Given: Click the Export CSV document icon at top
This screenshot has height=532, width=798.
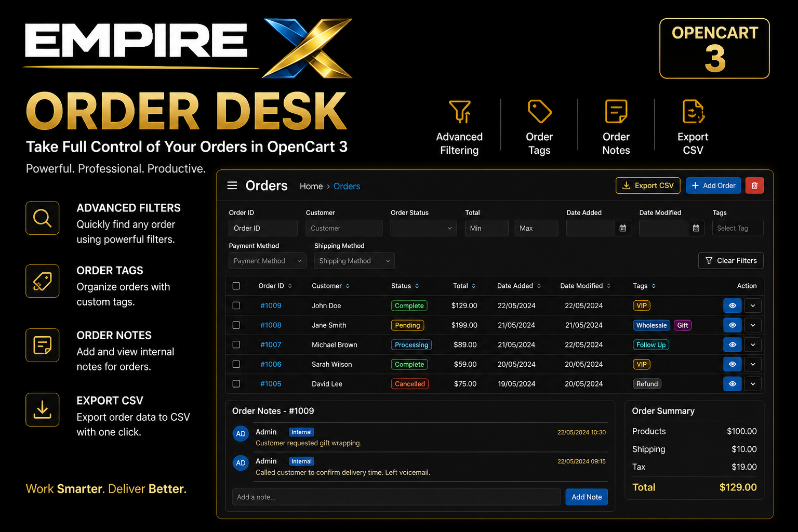Looking at the screenshot, I should (x=693, y=112).
